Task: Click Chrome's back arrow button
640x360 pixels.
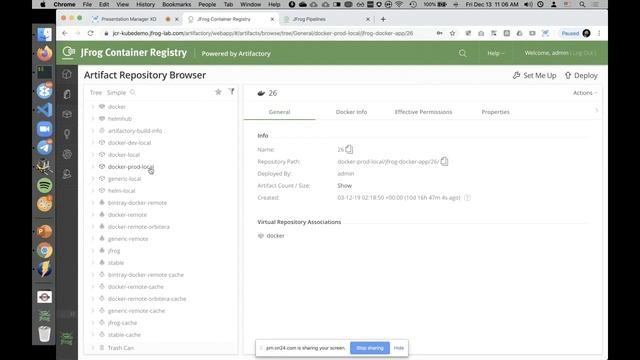Action: pyautogui.click(x=65, y=33)
